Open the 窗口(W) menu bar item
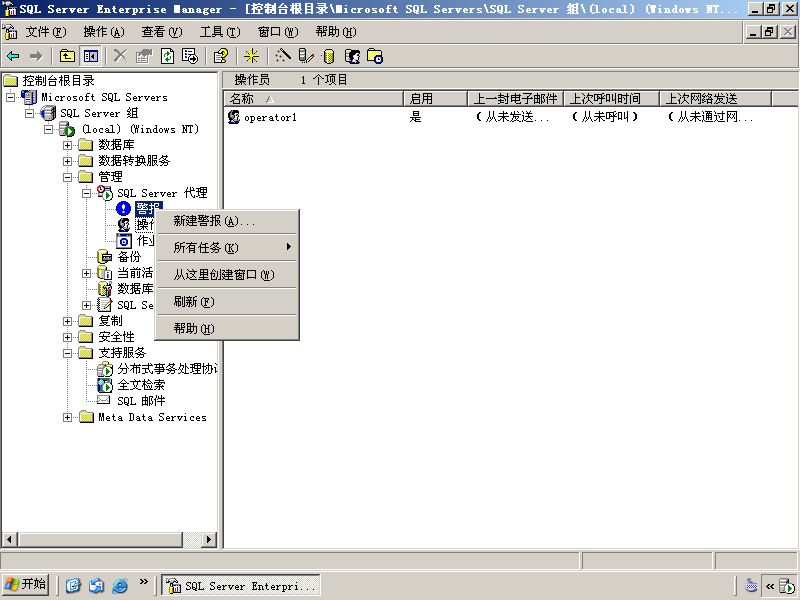The image size is (800, 600). pos(278,32)
